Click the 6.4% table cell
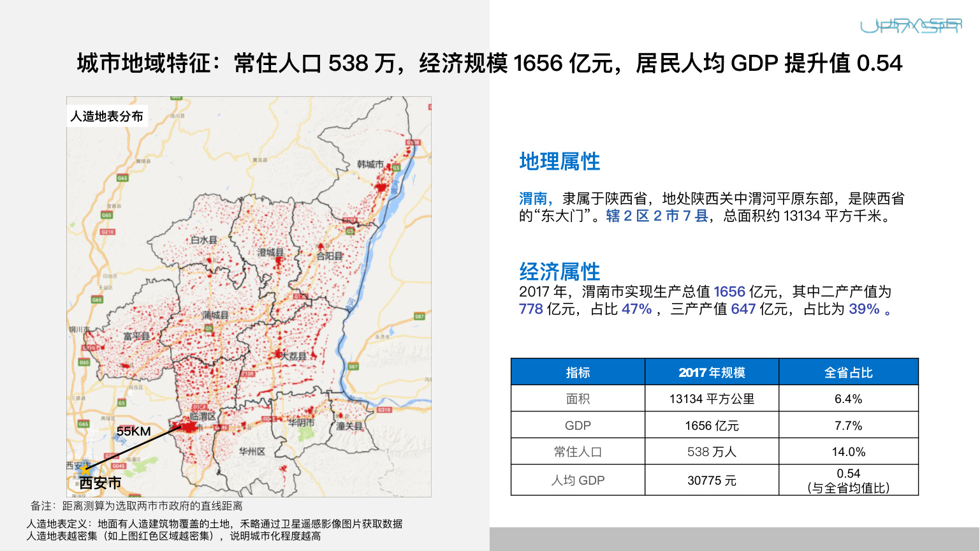 [x=849, y=399]
